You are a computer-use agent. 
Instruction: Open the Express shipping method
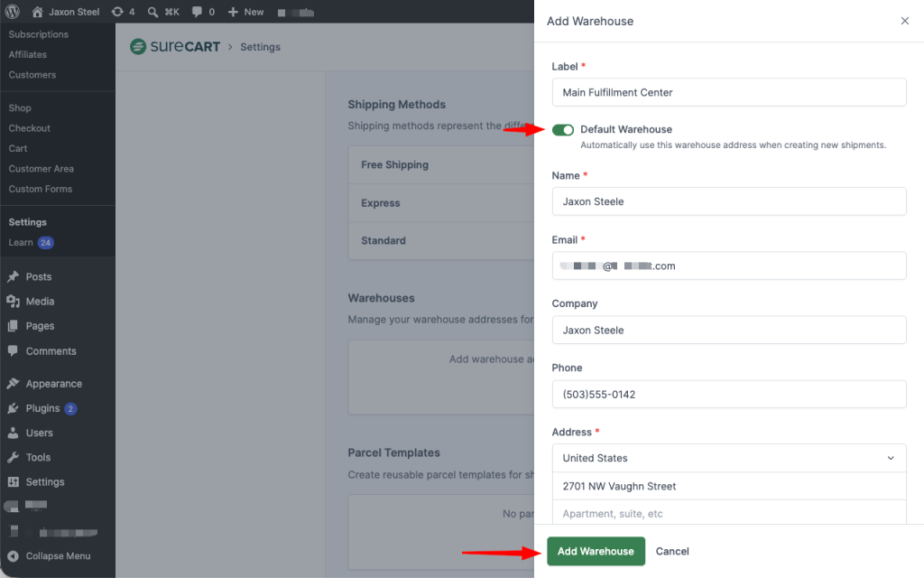pos(441,203)
